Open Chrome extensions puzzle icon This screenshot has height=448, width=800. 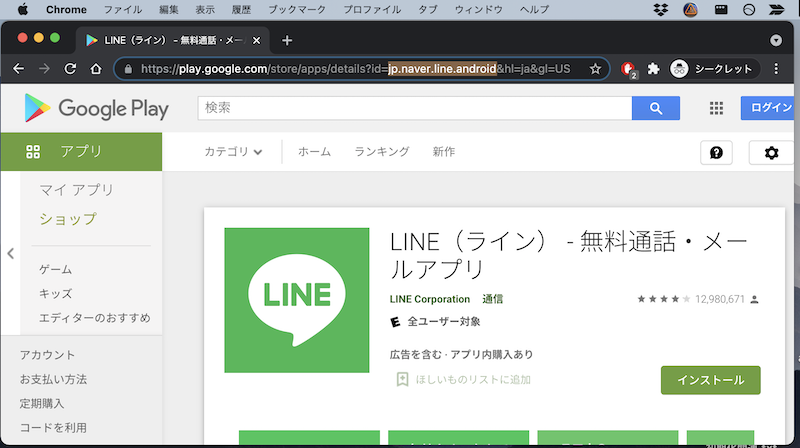pyautogui.click(x=654, y=69)
